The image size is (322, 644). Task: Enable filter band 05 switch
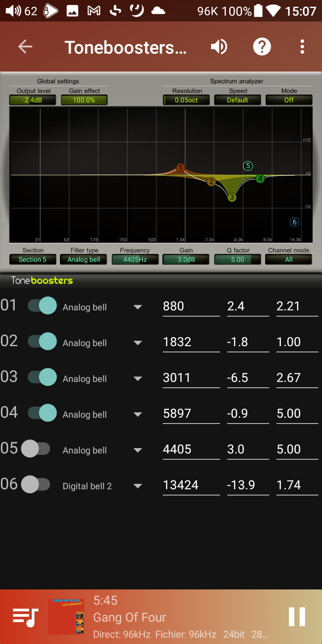point(36,449)
